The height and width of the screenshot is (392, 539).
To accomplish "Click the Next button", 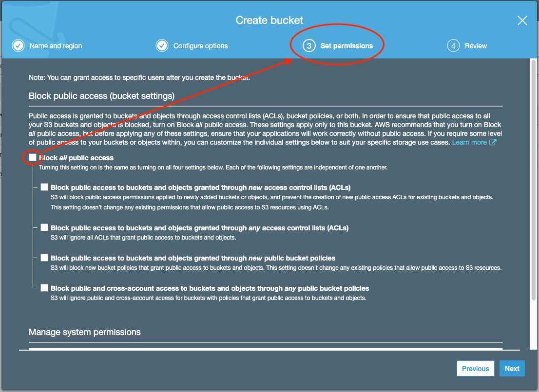I will tap(512, 368).
